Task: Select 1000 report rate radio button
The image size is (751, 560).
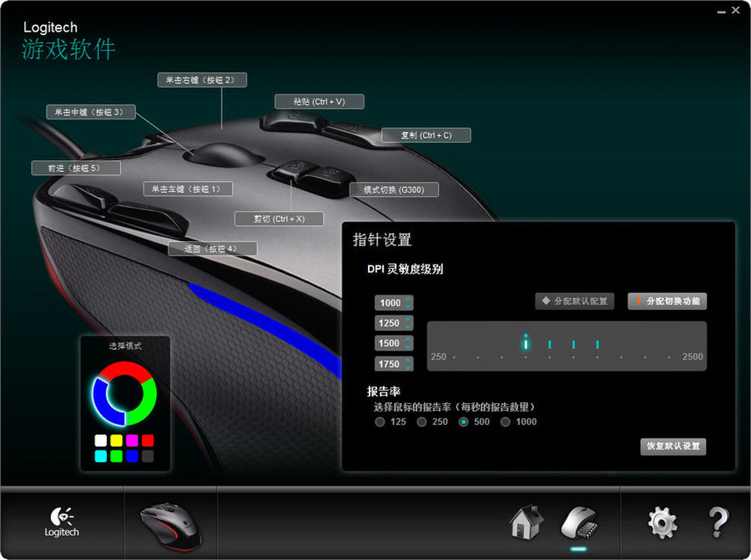Action: point(505,422)
